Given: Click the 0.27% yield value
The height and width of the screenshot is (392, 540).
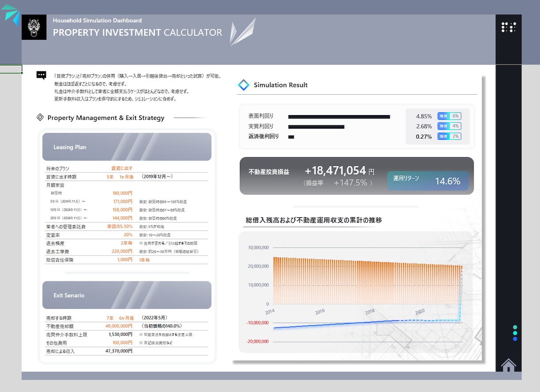Looking at the screenshot, I should [x=424, y=136].
